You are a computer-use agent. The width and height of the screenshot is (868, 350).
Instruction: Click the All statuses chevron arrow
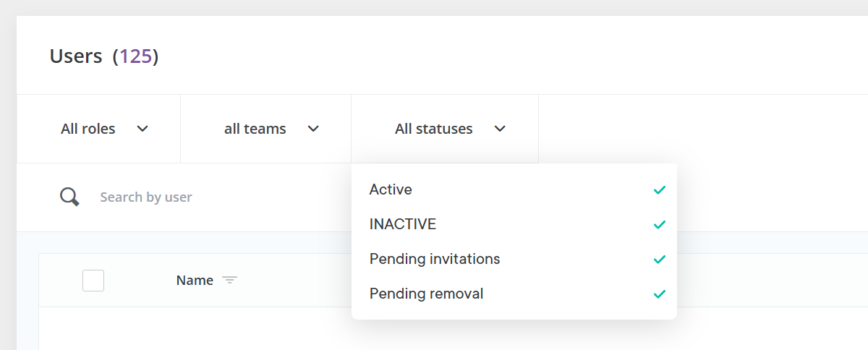(x=500, y=129)
